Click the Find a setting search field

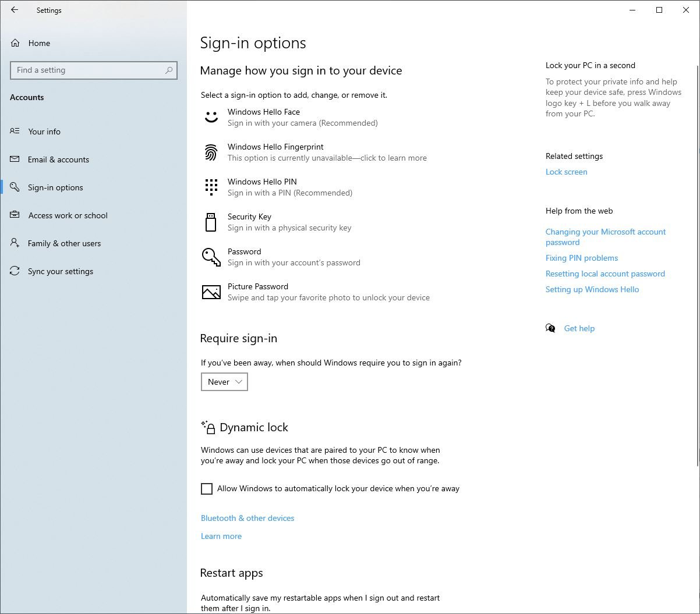pyautogui.click(x=94, y=70)
